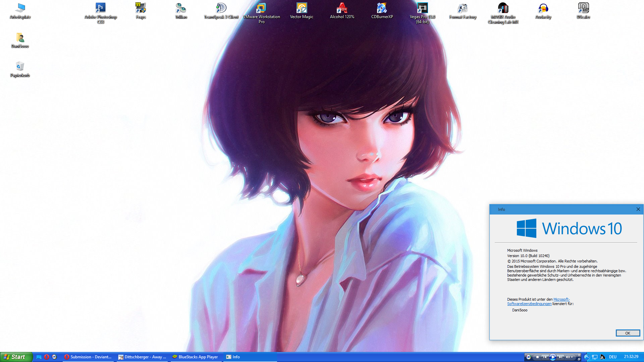Click the Info dialog title bar
The height and width of the screenshot is (362, 644).
pos(562,209)
